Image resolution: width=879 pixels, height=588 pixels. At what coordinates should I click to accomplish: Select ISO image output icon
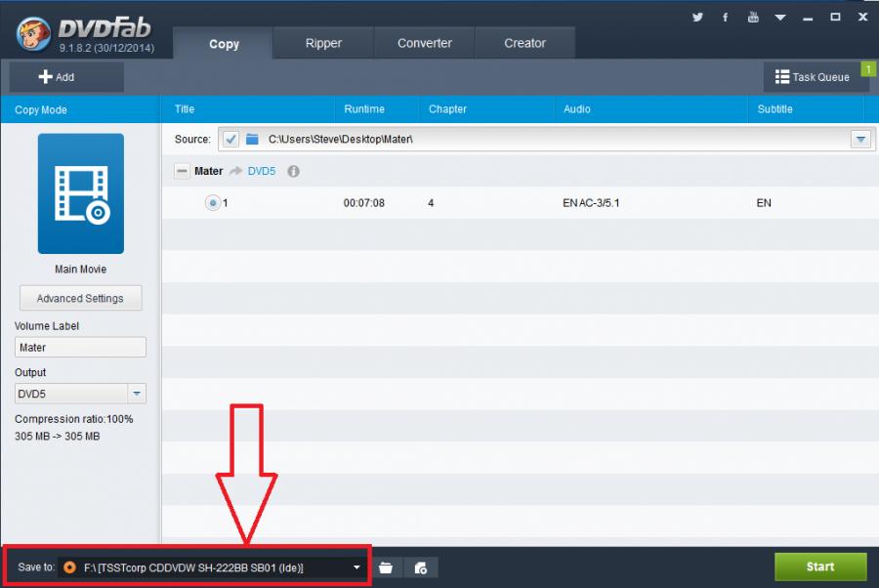tap(421, 567)
